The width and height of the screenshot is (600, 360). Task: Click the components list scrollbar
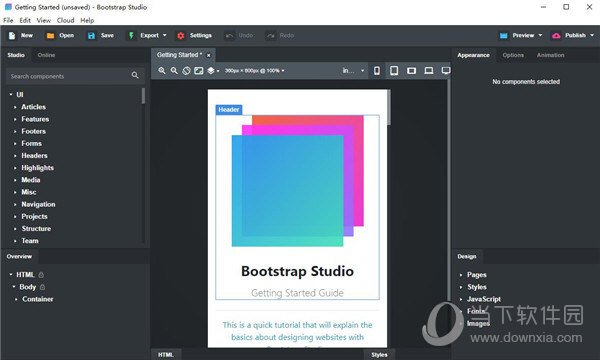click(x=143, y=96)
